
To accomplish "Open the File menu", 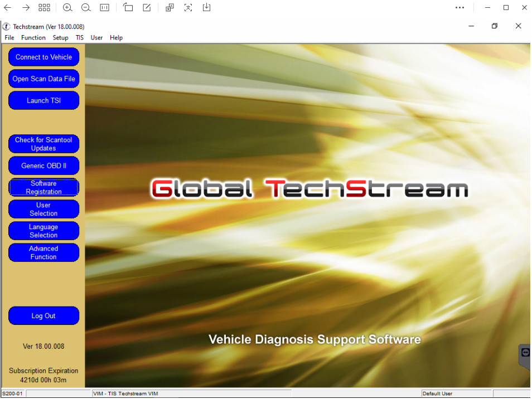I will (9, 38).
